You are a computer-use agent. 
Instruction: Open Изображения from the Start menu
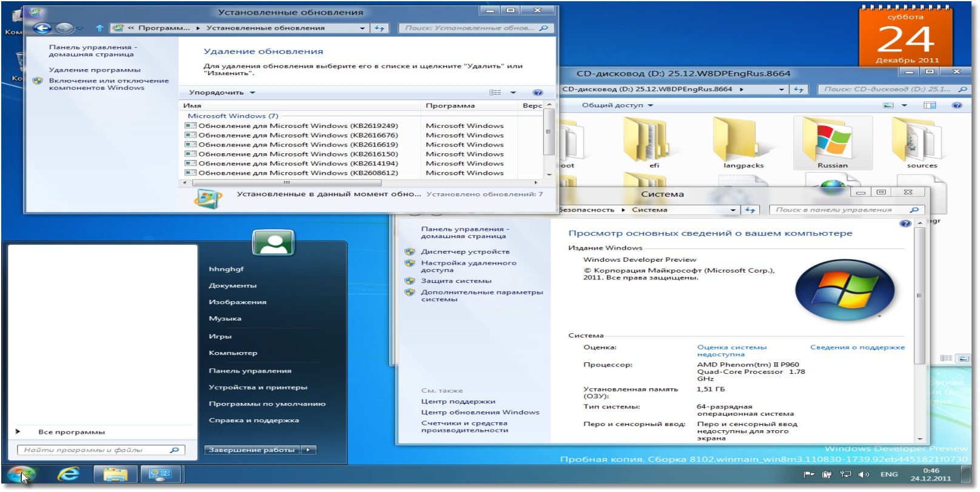tap(238, 302)
